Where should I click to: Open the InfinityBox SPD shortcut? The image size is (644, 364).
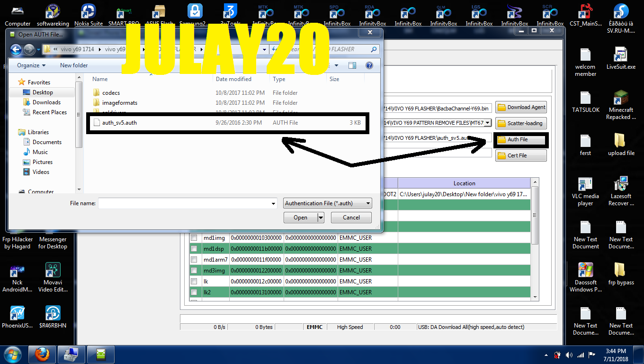pyautogui.click(x=337, y=14)
